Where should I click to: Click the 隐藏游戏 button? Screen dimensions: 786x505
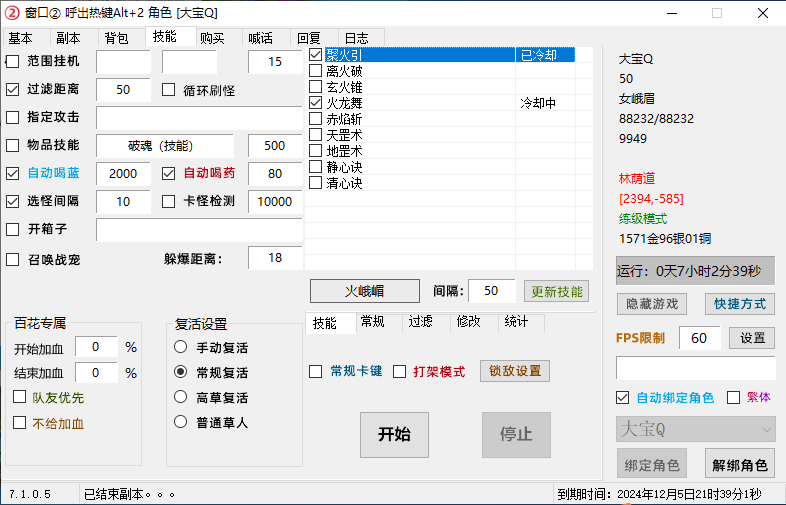tap(652, 304)
